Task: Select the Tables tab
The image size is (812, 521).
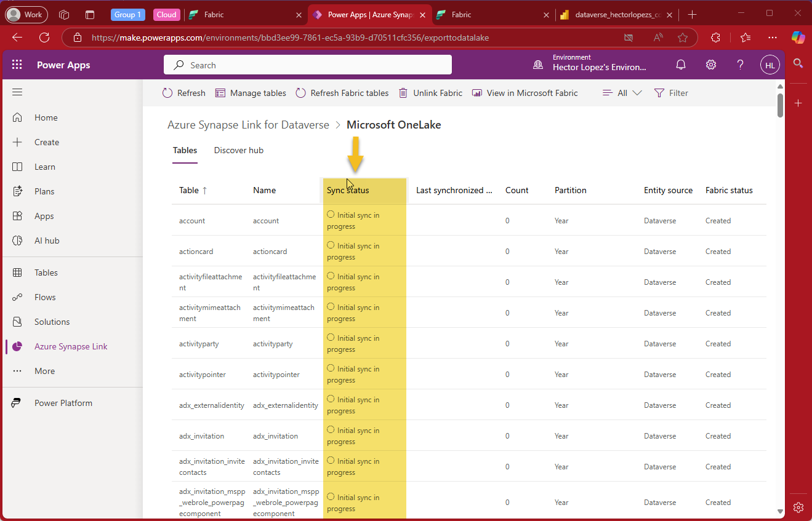Action: coord(185,150)
